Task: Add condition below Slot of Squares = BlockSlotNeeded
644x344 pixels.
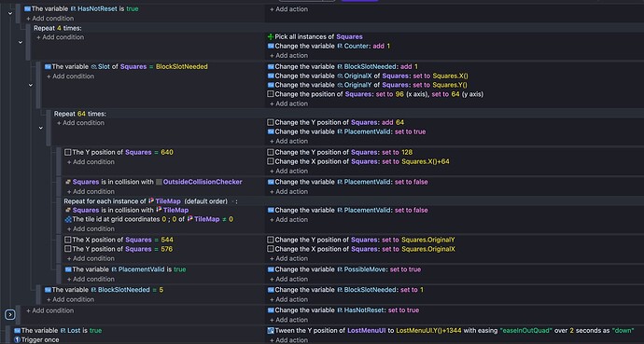Action: 70,76
